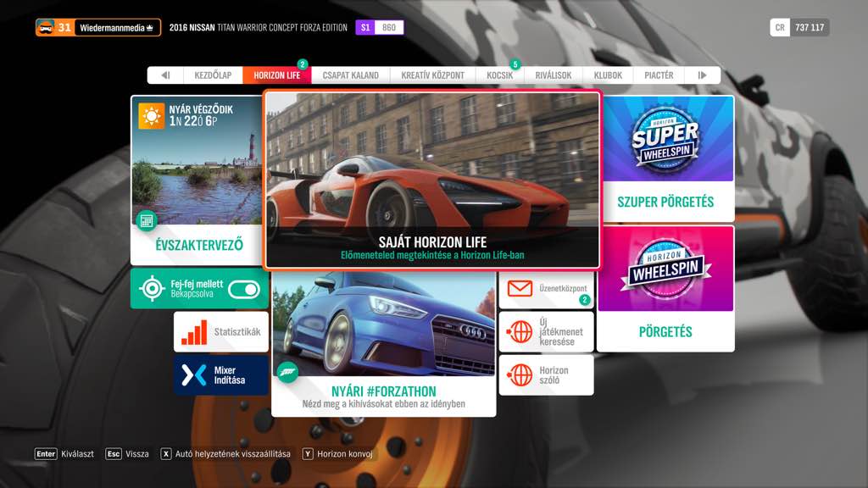
Task: Go to previous tab with left arrow
Action: (165, 75)
